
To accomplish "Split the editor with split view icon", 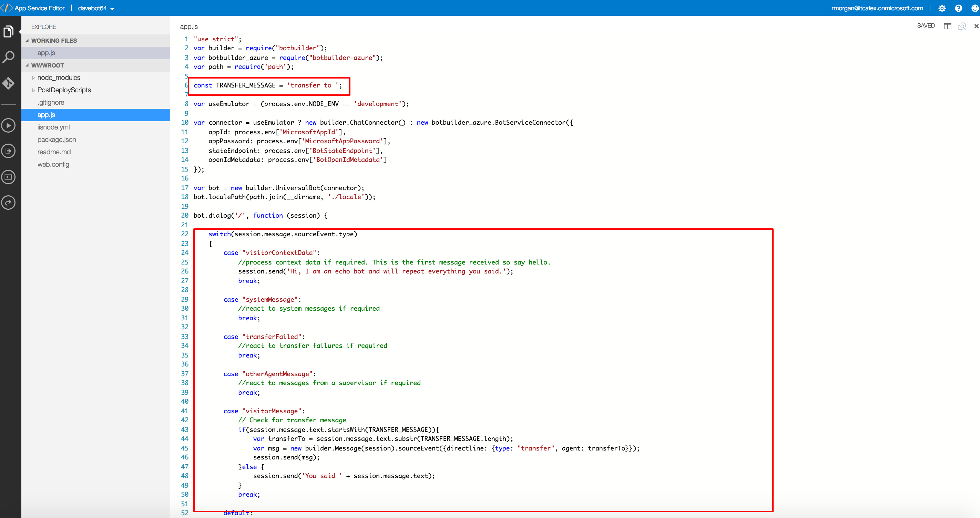I will click(947, 26).
